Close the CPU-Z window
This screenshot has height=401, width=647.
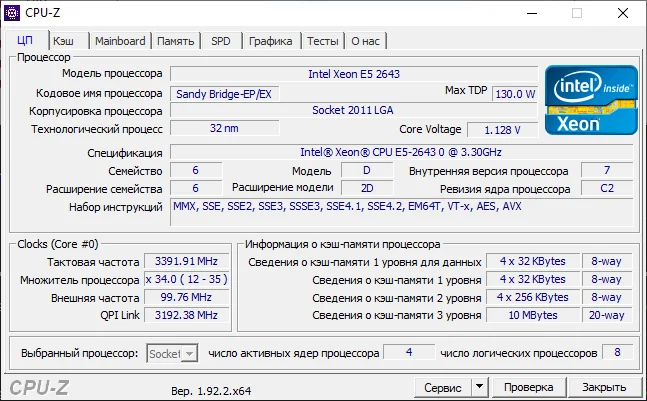tap(623, 13)
